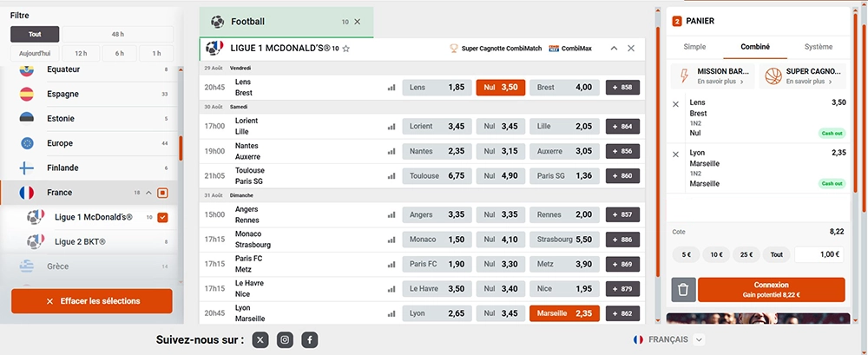Open the Facebook social link
Viewport: 868px width, 355px height.
[310, 339]
